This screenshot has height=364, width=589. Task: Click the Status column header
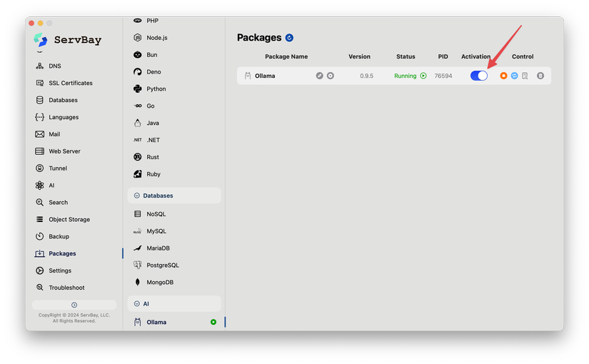coord(406,56)
